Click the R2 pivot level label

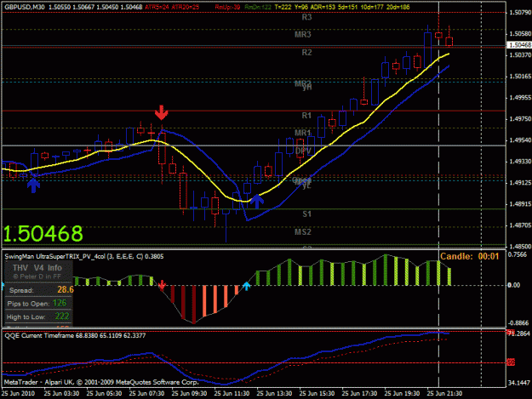tap(306, 52)
